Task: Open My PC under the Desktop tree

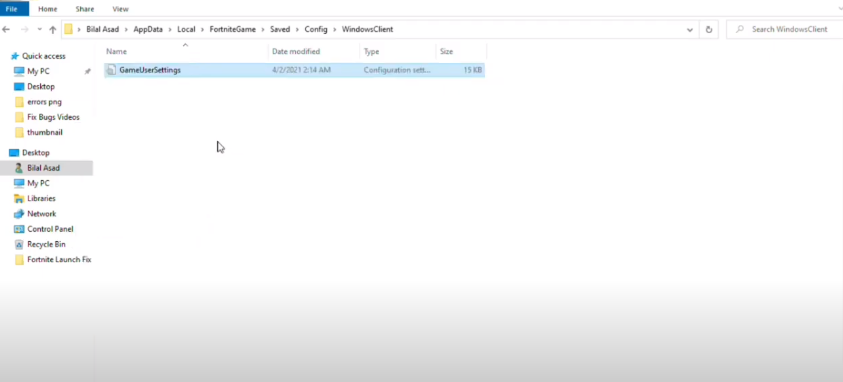Action: tap(38, 183)
